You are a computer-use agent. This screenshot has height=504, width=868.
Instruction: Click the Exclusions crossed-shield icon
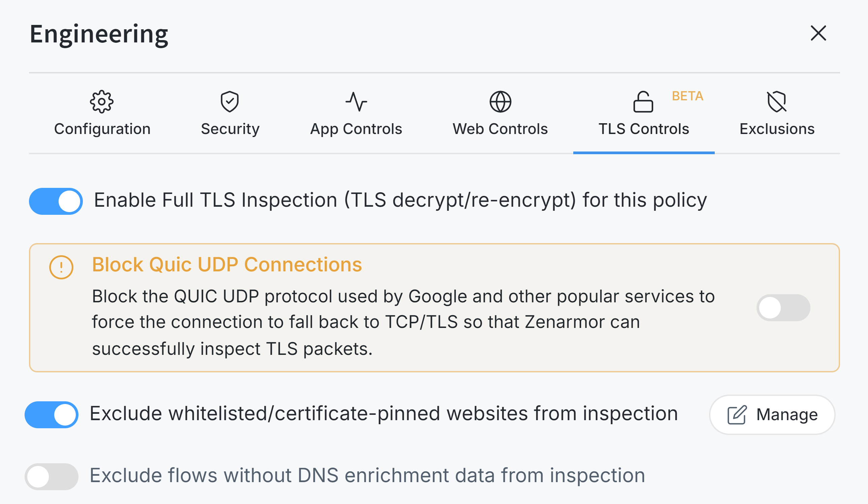coord(776,102)
